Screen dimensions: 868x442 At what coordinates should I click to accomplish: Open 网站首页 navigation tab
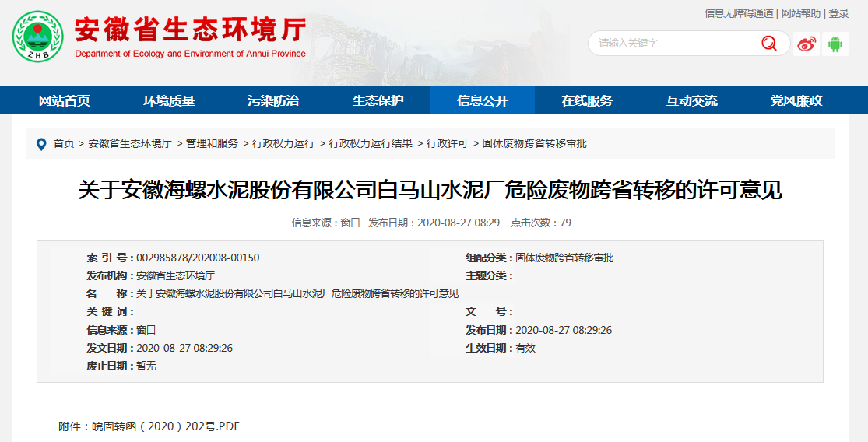(x=65, y=101)
